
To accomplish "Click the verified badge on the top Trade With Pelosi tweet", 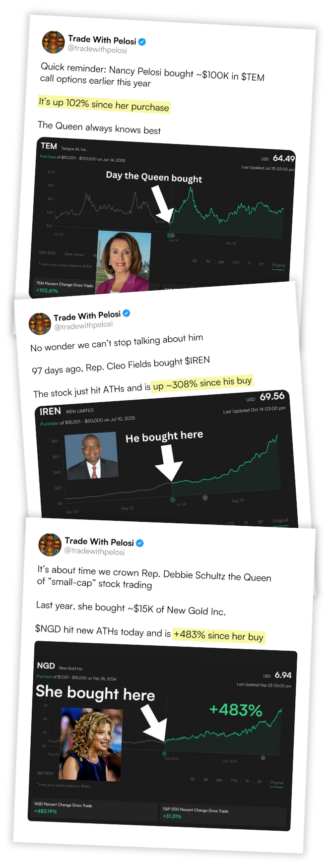I will point(141,42).
